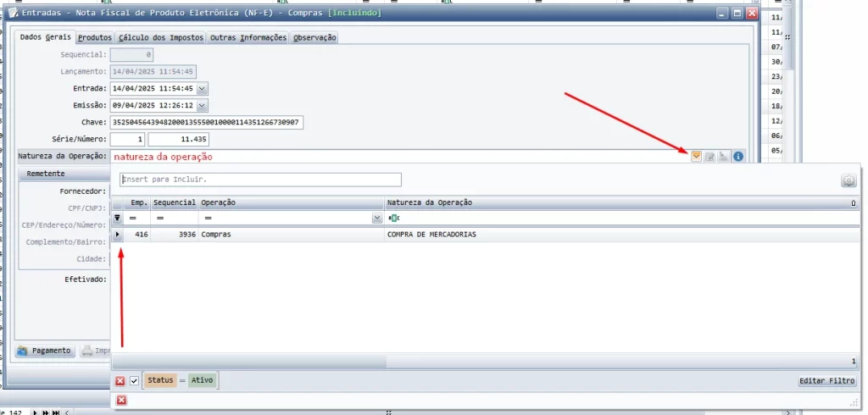Click the printer icon of Imprimir button
Screen dimensions: 868x415
pyautogui.click(x=87, y=351)
